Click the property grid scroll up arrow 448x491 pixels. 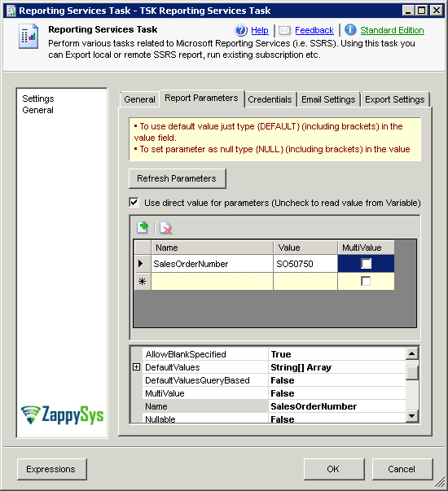pyautogui.click(x=411, y=353)
